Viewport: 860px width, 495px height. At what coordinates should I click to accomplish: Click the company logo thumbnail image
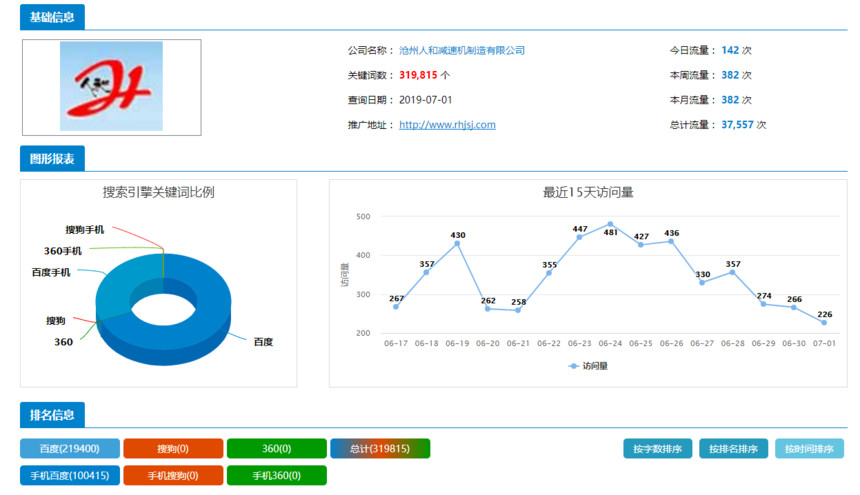click(x=111, y=88)
